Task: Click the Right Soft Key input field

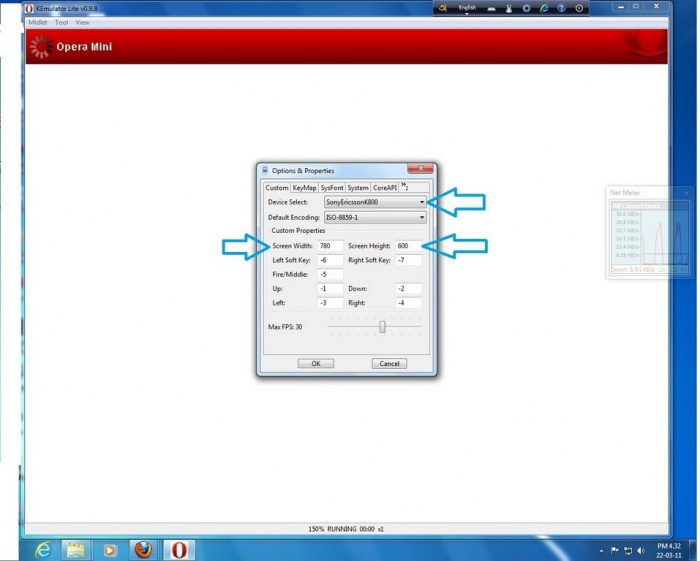Action: [x=408, y=260]
